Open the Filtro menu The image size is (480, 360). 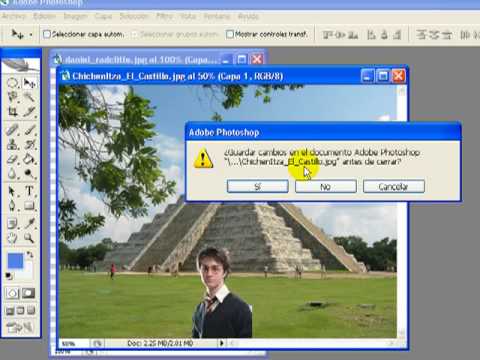(164, 16)
